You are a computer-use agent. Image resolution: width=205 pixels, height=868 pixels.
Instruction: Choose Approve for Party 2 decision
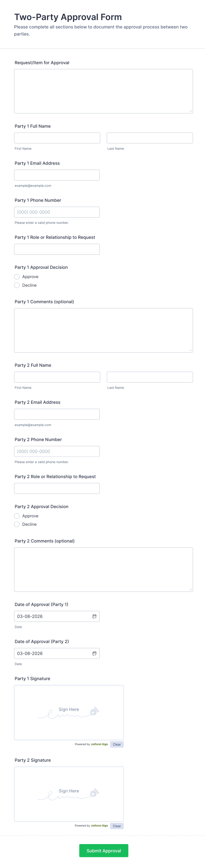(17, 516)
